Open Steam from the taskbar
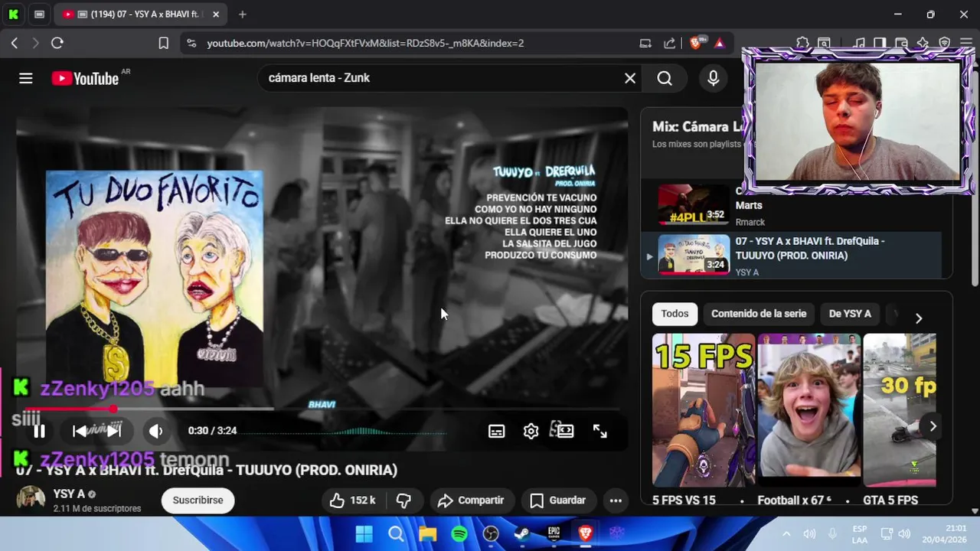The height and width of the screenshot is (551, 980). click(521, 534)
